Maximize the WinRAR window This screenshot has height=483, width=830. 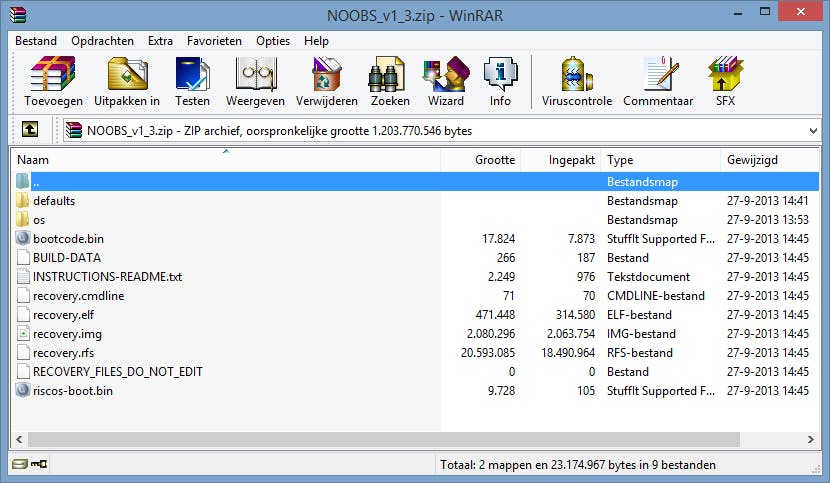[x=765, y=11]
